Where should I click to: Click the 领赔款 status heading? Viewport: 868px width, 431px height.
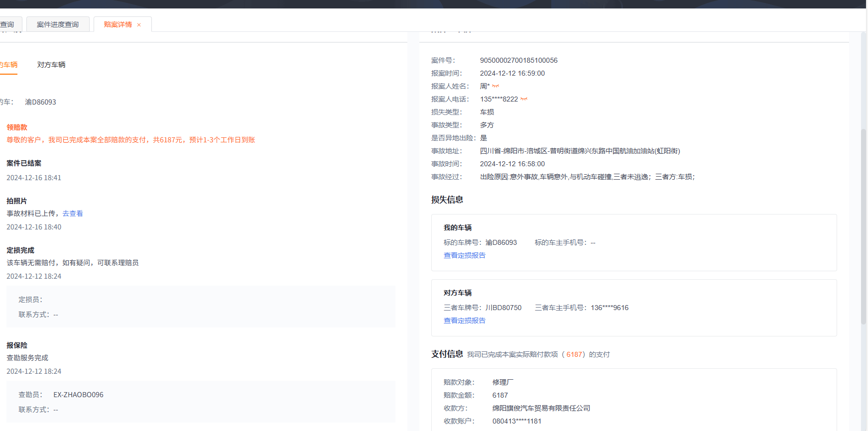pyautogui.click(x=17, y=127)
